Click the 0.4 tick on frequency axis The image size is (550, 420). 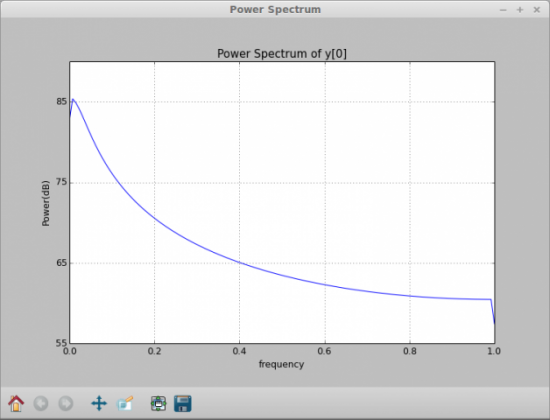pos(240,351)
